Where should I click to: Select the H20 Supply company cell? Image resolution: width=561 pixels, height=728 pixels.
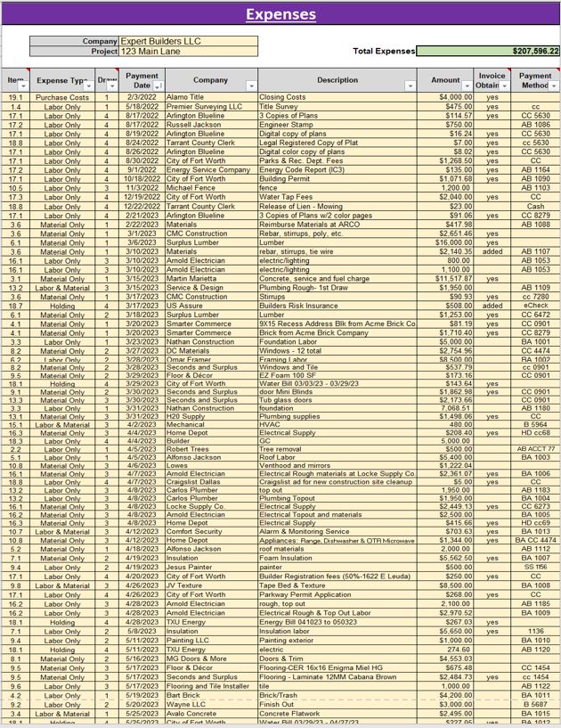(212, 416)
